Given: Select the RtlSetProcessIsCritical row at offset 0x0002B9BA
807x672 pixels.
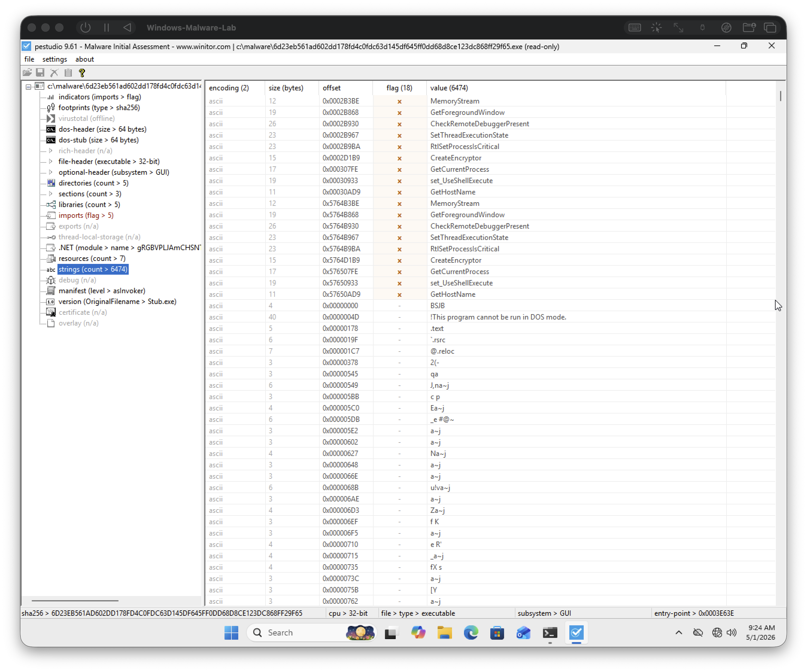Looking at the screenshot, I should (490, 146).
